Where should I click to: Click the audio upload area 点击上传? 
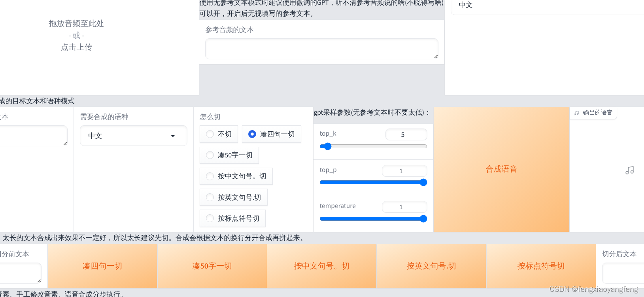pos(76,47)
